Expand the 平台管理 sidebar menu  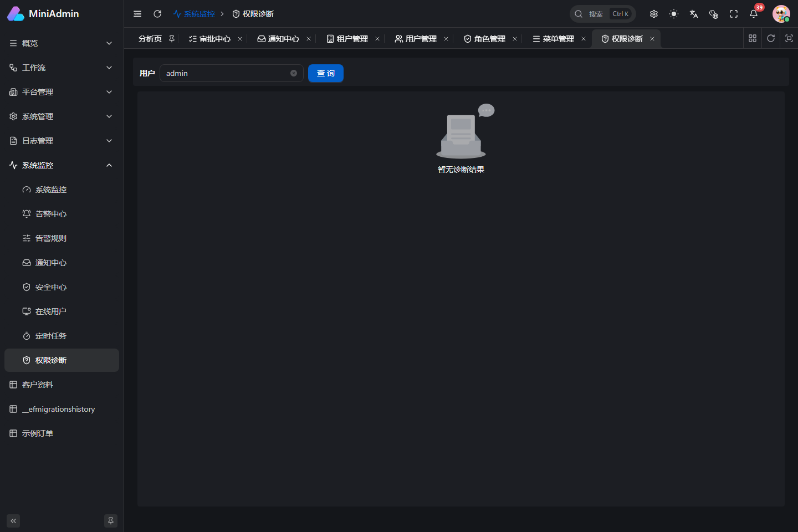[62, 92]
